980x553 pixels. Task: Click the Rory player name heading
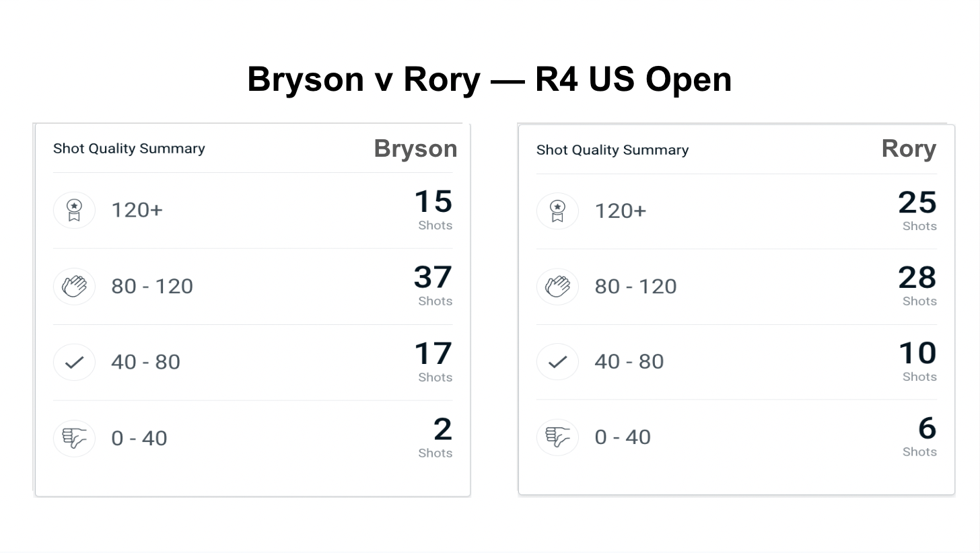pyautogui.click(x=909, y=149)
